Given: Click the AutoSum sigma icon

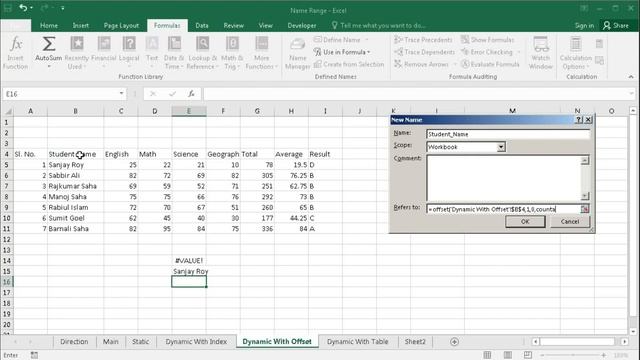Looking at the screenshot, I should [x=49, y=44].
